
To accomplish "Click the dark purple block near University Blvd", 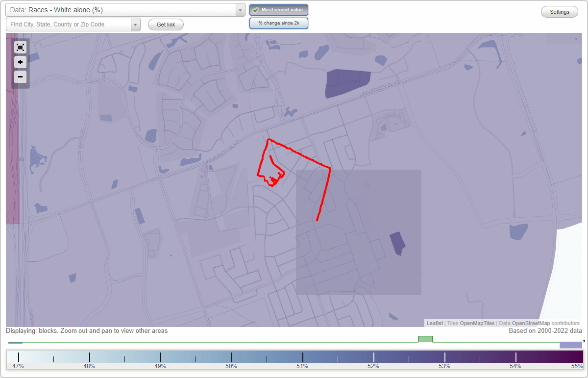I will coord(348,83).
